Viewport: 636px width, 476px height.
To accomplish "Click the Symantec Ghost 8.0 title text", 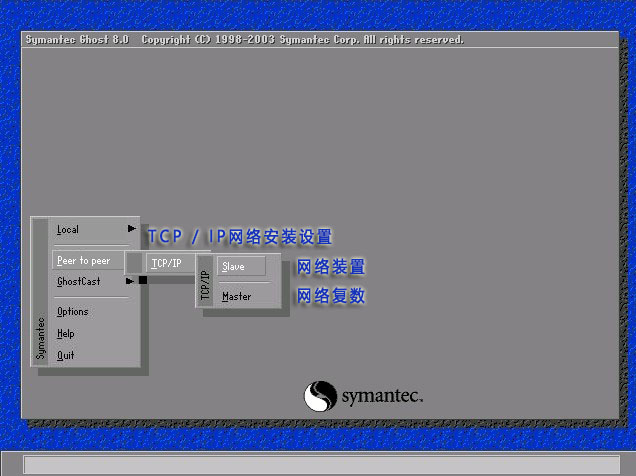I will [77, 40].
